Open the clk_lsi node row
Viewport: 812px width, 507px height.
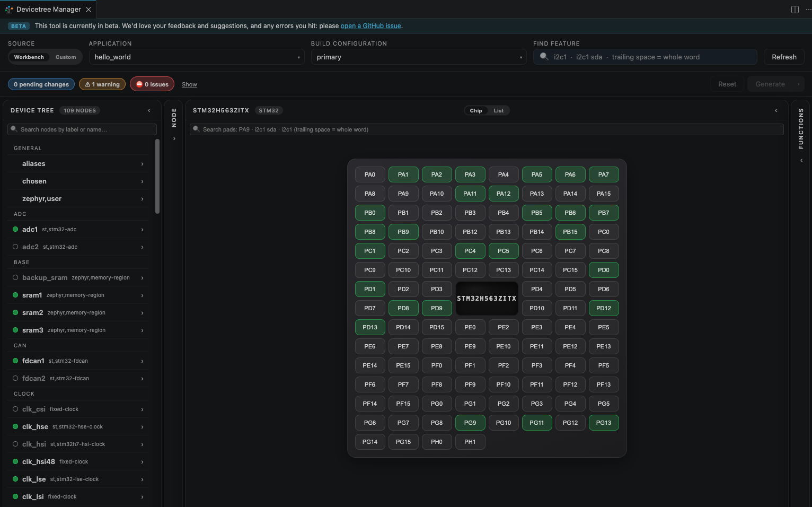pos(79,496)
